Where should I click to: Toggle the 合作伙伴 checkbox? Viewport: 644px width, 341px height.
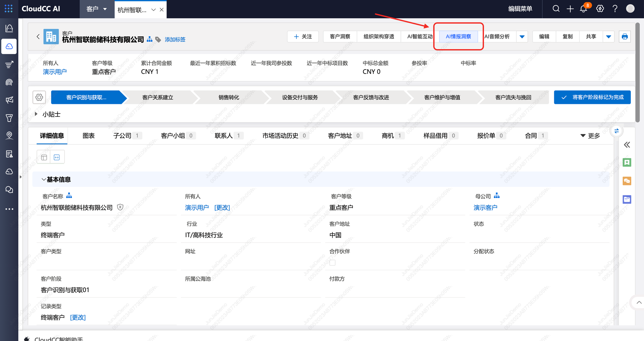pos(332,263)
